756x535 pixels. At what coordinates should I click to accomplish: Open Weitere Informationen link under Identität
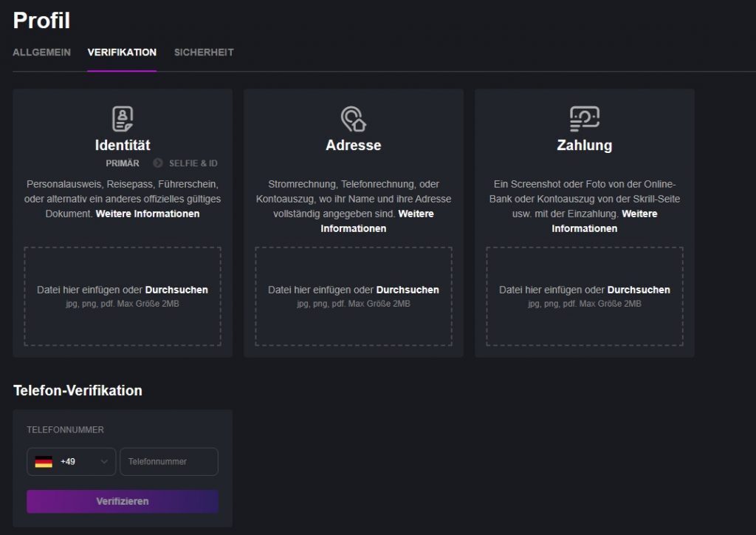[x=148, y=214]
